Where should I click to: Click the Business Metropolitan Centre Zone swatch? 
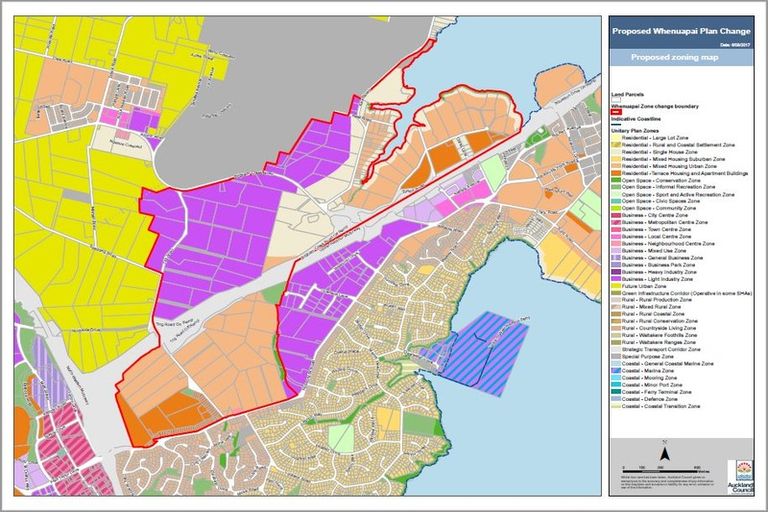[615, 222]
